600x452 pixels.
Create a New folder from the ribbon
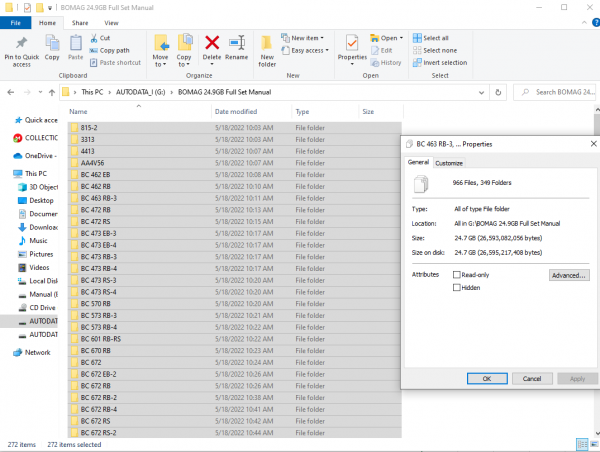(267, 51)
